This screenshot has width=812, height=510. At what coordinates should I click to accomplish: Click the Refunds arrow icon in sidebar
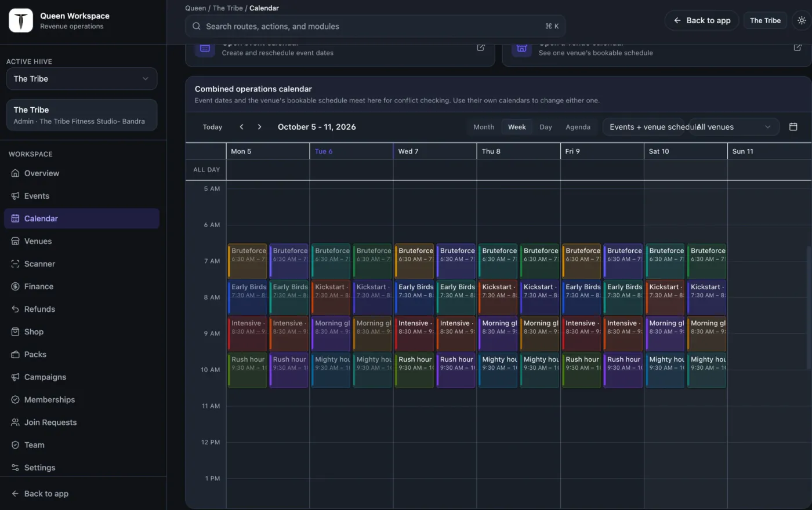coord(16,309)
